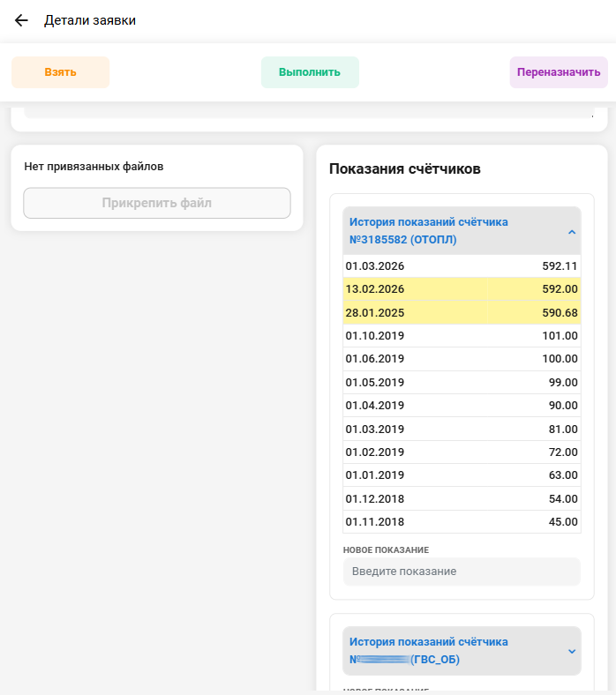Screen dimensions: 616x695
Task: Click the Введите показание input field
Action: click(x=462, y=572)
